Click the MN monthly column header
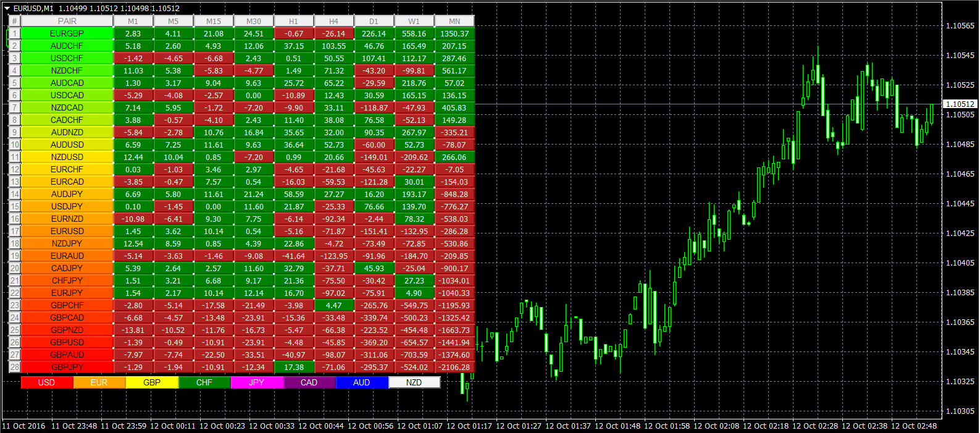The image size is (980, 433). [x=454, y=21]
